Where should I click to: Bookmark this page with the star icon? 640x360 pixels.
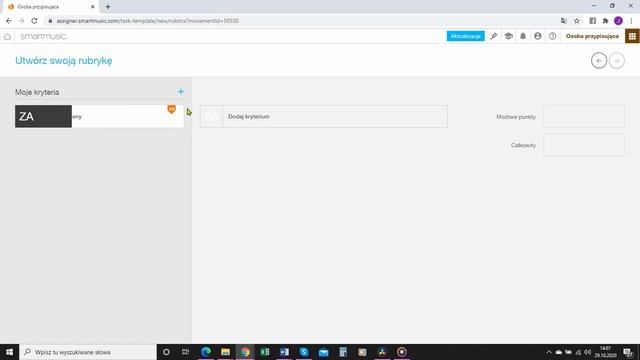(x=577, y=21)
